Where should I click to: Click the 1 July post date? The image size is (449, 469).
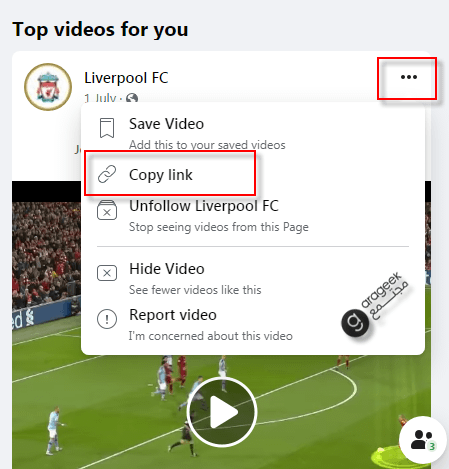tap(100, 98)
